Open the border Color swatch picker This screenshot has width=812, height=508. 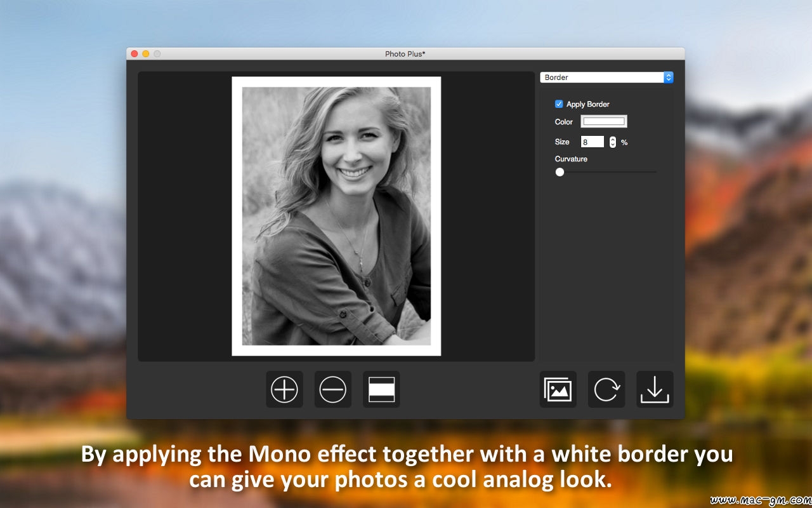coord(604,121)
